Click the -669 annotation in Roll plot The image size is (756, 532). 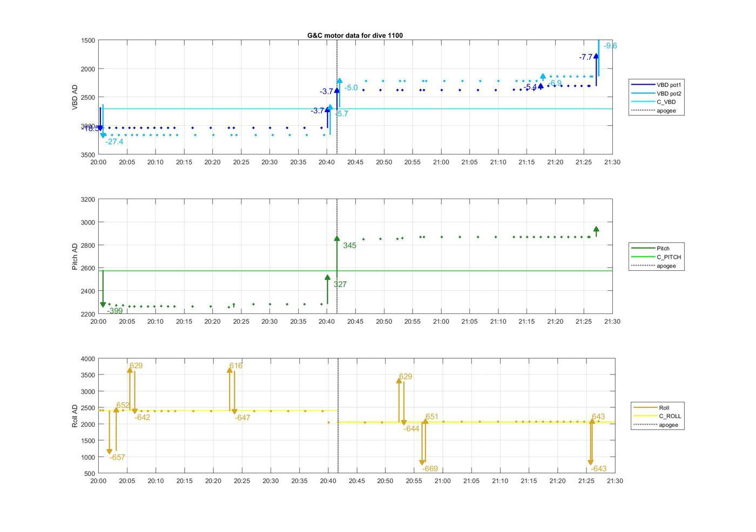pyautogui.click(x=430, y=469)
